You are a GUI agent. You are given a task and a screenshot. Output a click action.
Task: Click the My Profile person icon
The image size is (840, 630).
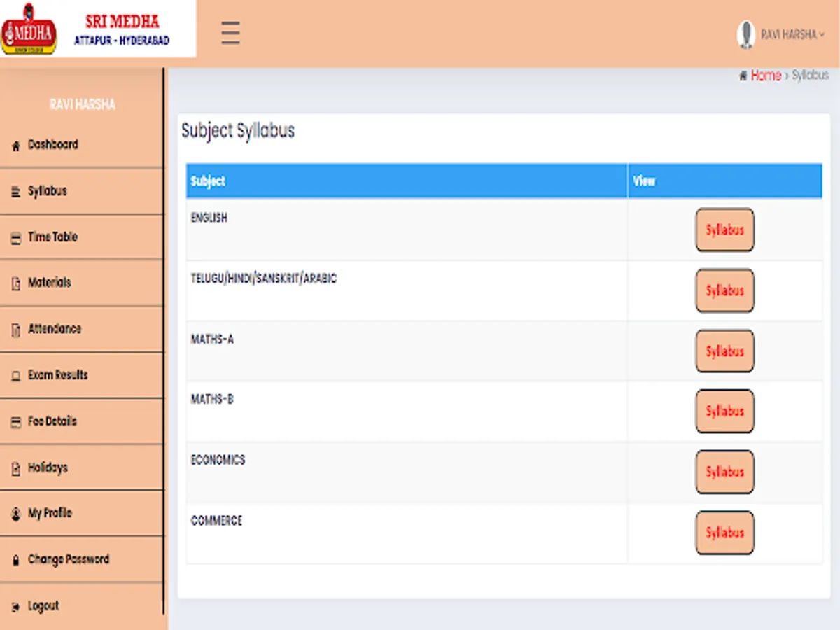pyautogui.click(x=16, y=514)
